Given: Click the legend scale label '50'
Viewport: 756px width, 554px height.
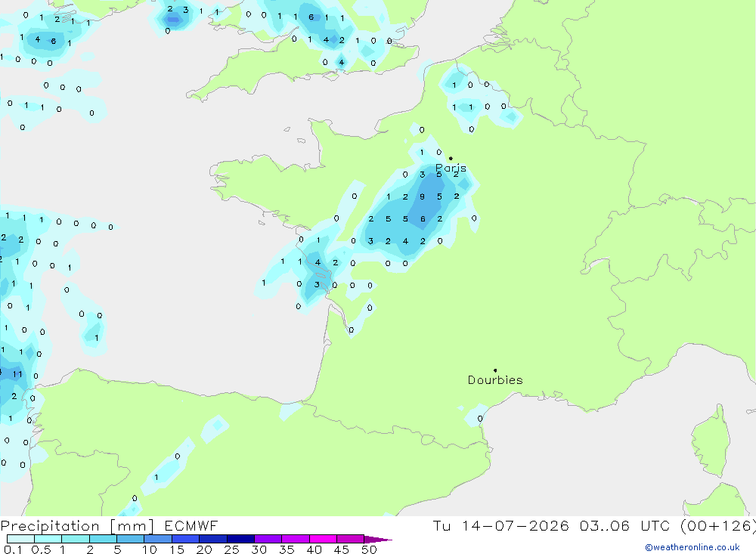Looking at the screenshot, I should tap(369, 549).
